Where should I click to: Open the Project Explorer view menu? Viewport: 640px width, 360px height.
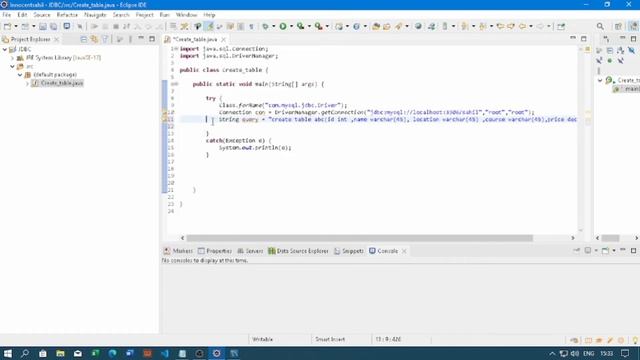click(x=130, y=39)
